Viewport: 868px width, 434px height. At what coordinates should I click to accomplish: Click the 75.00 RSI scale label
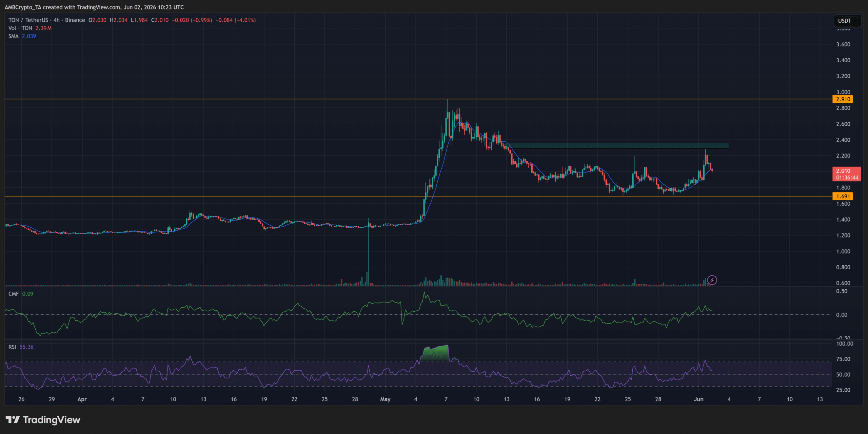(843, 359)
